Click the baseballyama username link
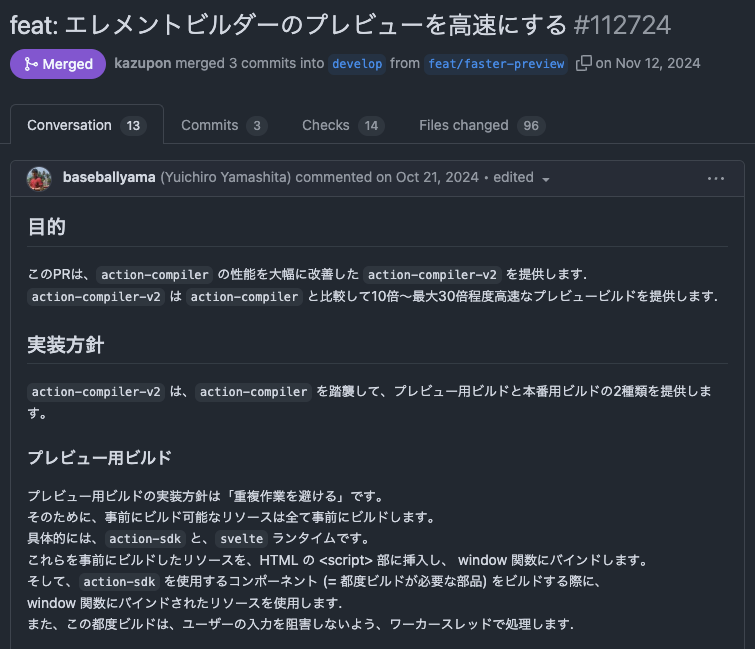755x649 pixels. tap(109, 178)
